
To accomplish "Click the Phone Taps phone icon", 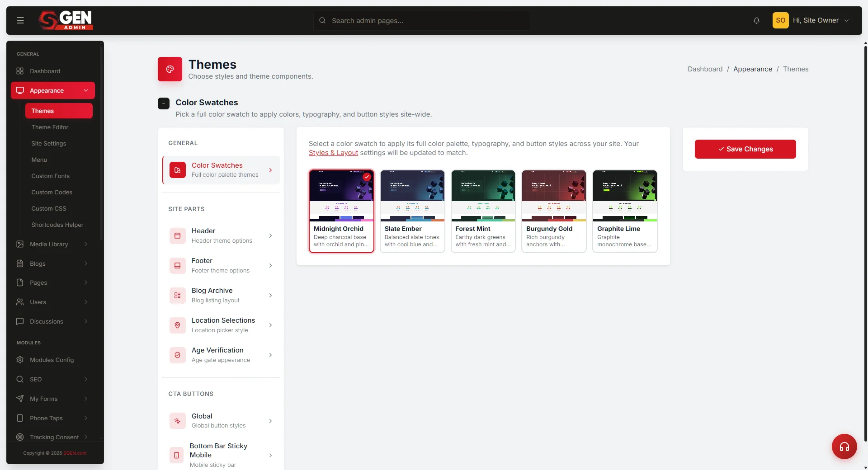I will pyautogui.click(x=20, y=418).
